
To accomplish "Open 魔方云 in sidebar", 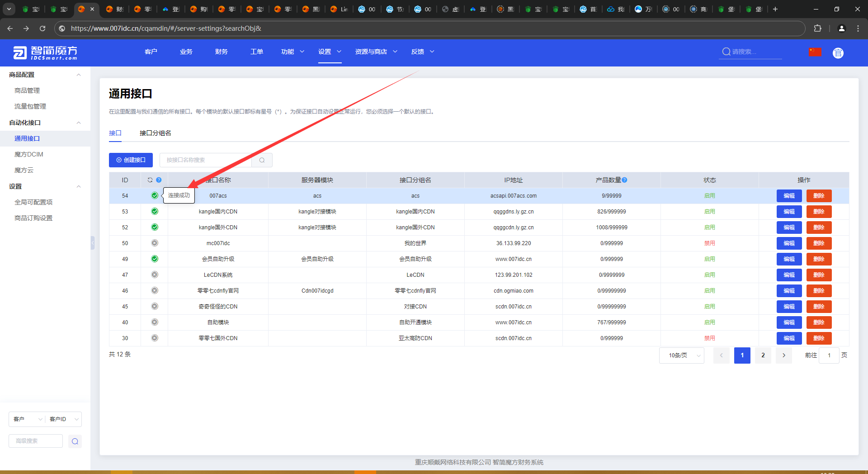I will tap(24, 170).
